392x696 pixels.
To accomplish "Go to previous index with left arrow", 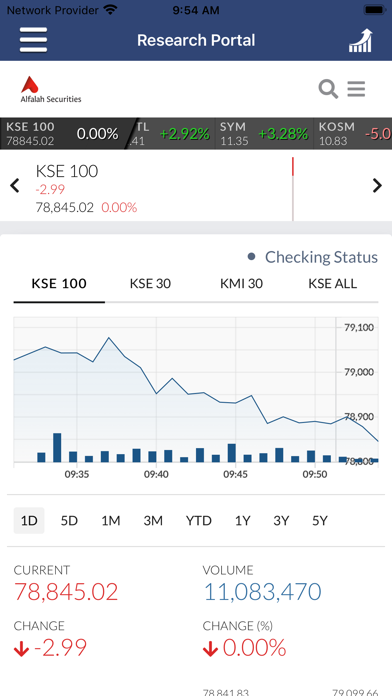I will tap(15, 186).
